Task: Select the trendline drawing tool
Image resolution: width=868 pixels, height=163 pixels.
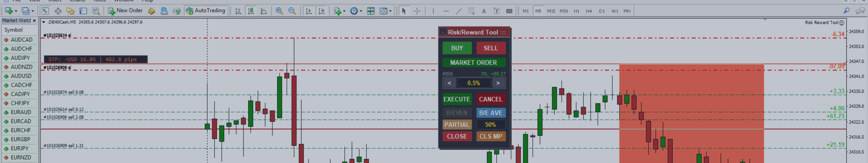Action: 458,11
